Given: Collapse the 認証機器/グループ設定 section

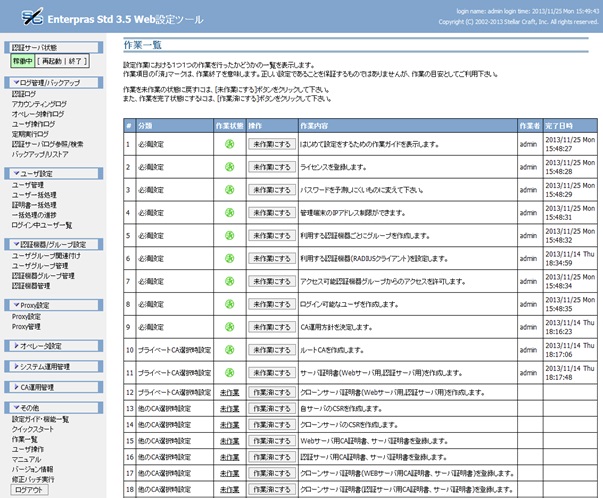Looking at the screenshot, I should coord(53,244).
